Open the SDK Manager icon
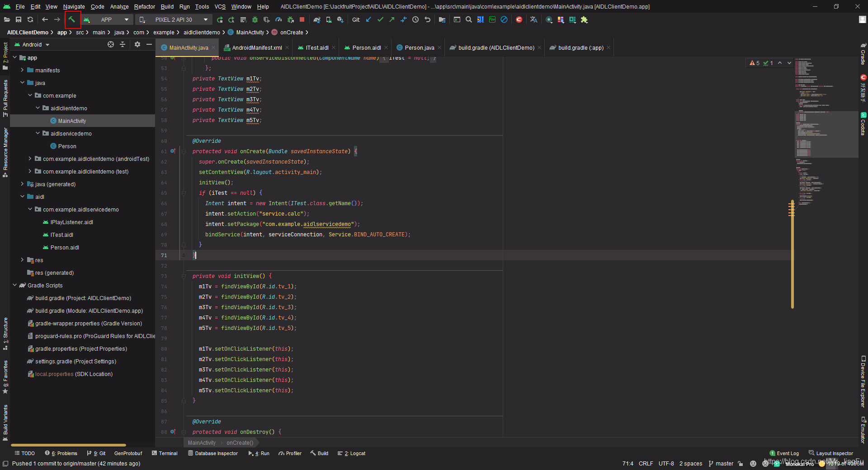The height and width of the screenshot is (470, 868). click(340, 19)
